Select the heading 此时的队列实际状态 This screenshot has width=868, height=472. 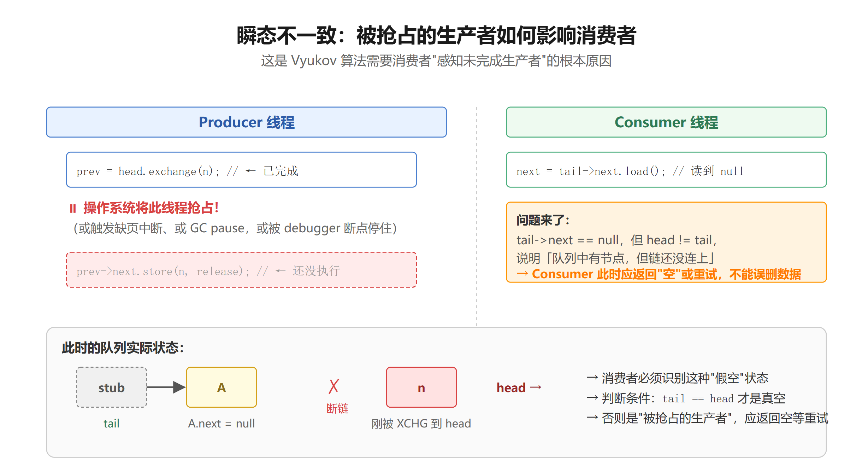(123, 348)
